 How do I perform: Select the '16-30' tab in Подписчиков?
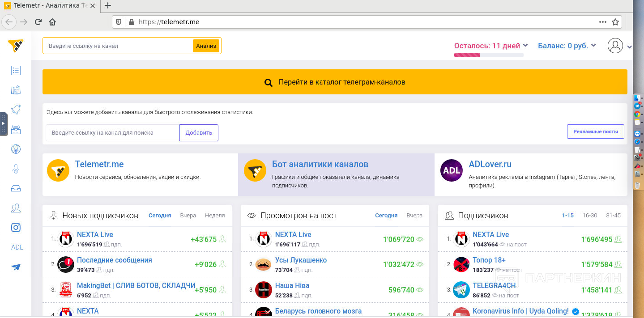590,215
